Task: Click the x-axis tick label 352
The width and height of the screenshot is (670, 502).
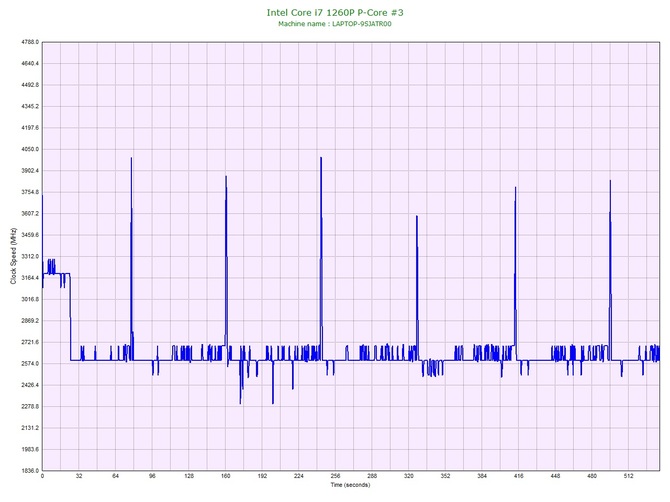Action: coord(445,476)
